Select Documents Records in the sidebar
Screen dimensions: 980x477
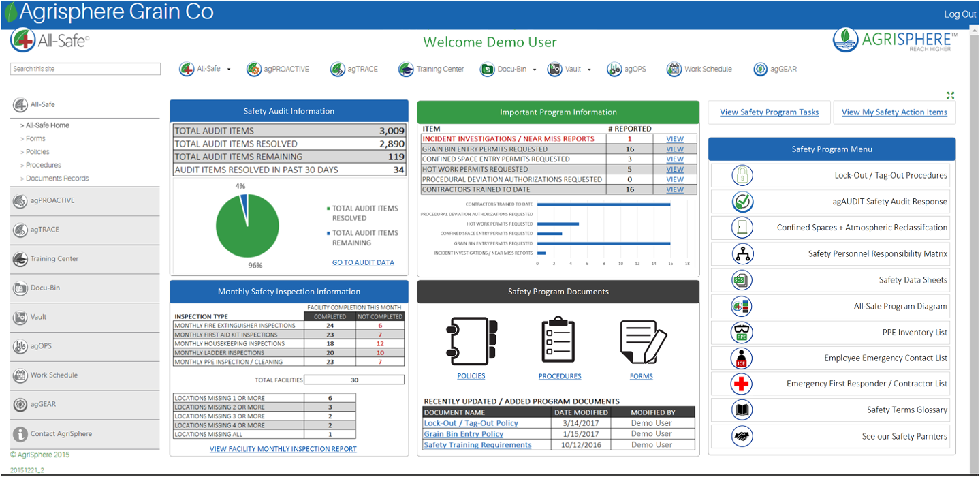pyautogui.click(x=57, y=179)
